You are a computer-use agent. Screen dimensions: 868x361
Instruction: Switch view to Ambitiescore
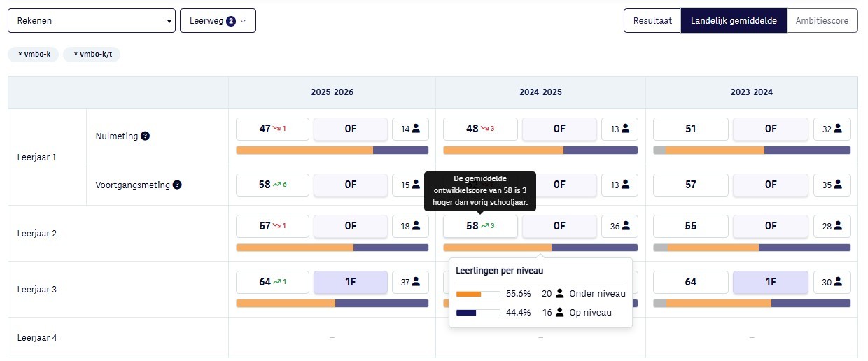click(x=822, y=20)
